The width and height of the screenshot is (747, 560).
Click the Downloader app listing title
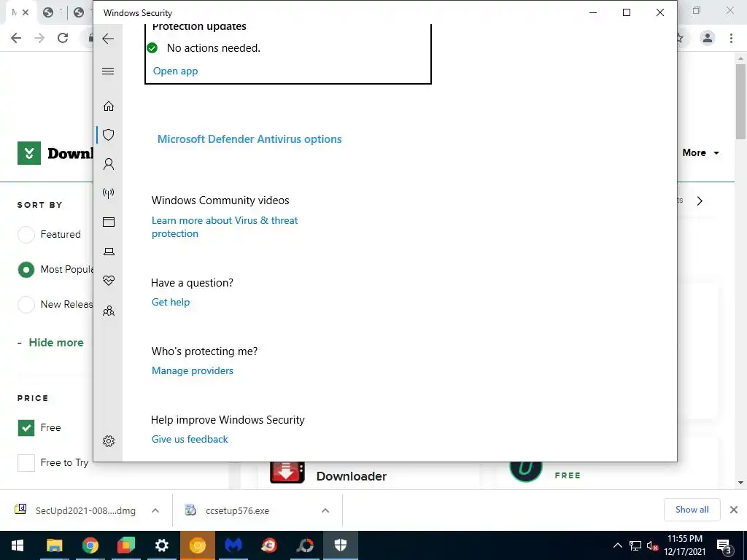[352, 476]
